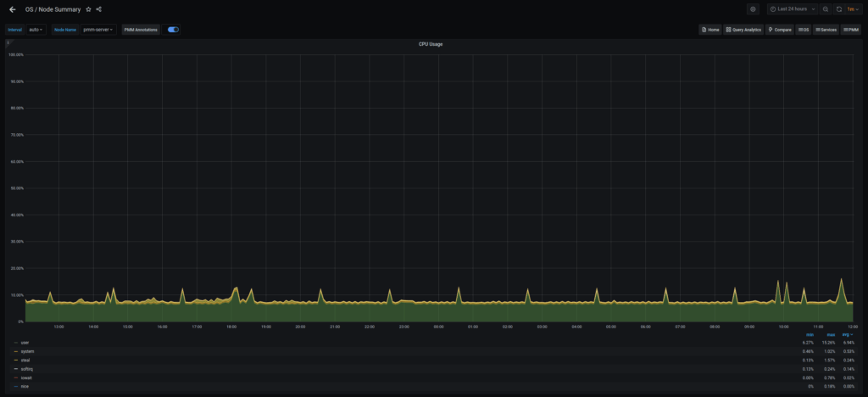The width and height of the screenshot is (868, 397).
Task: Open the 1m refresh interval dropdown
Action: coord(853,9)
